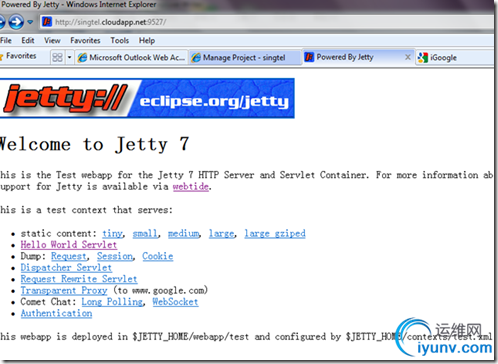Open the Edit menu
The image size is (498, 364).
point(28,40)
